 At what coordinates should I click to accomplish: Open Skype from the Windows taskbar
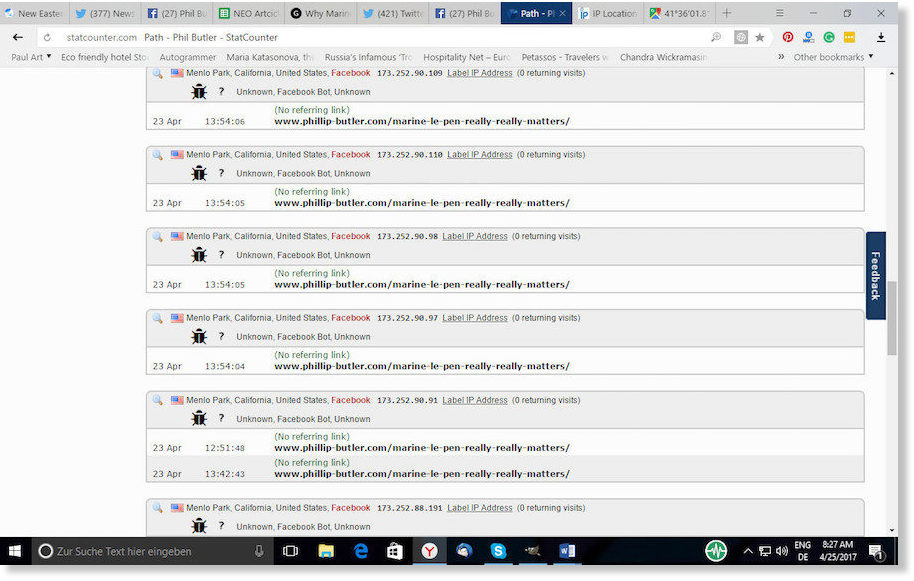pos(498,551)
